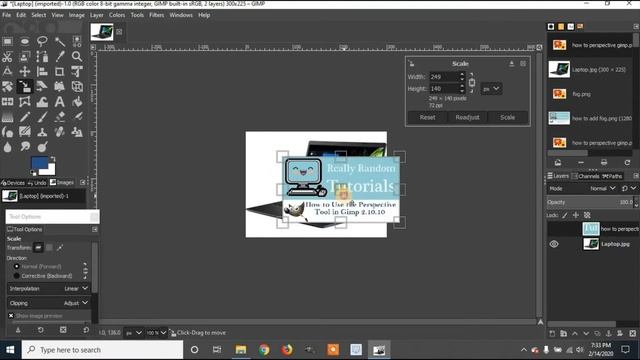Click the Scale button to apply
This screenshot has height=360, width=640.
(x=507, y=117)
